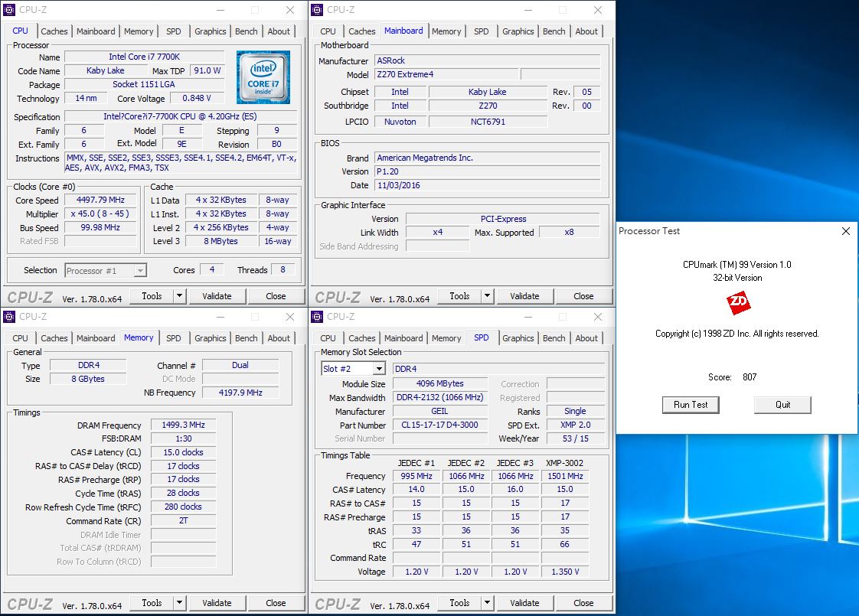Select the Memory tab in the SPD window

click(446, 337)
